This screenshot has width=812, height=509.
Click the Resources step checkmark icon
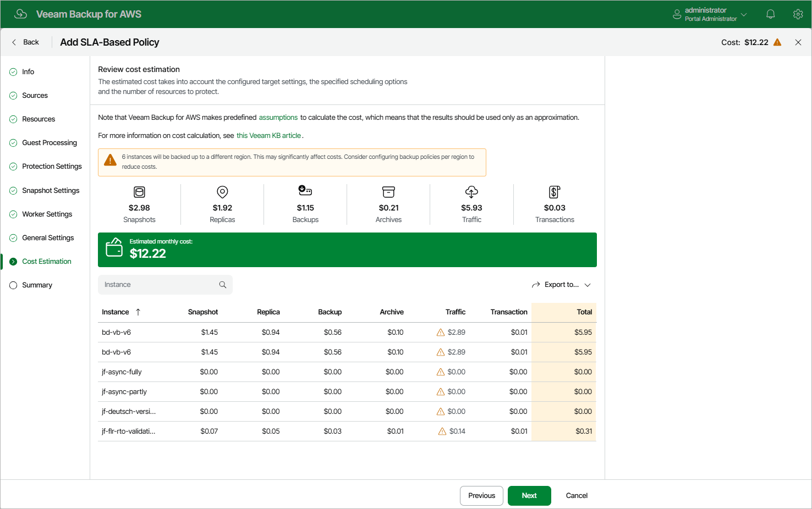tap(13, 119)
